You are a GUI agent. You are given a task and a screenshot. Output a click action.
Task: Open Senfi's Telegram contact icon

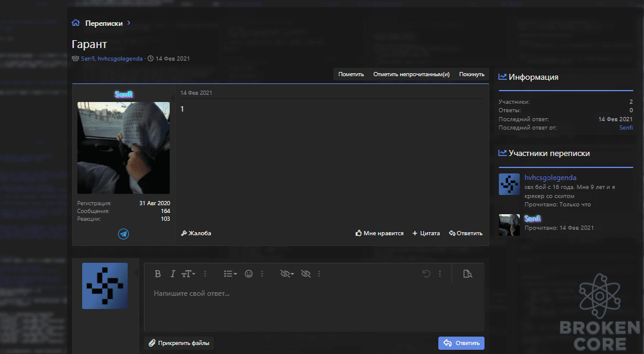[x=124, y=234]
